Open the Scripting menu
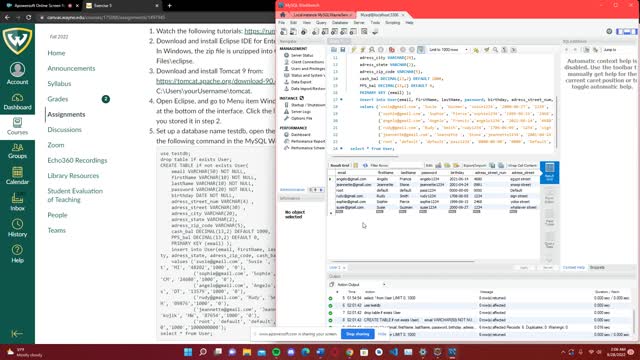This screenshot has height=360, width=640. tap(393, 23)
